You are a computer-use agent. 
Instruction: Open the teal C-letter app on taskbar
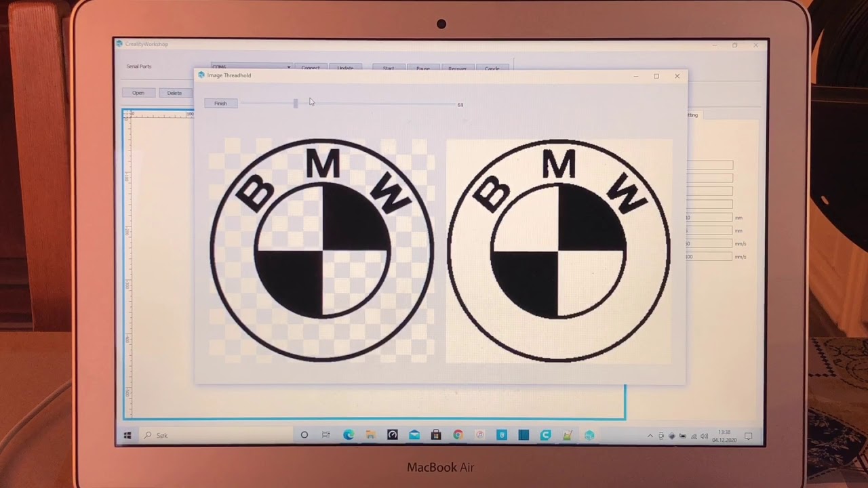(545, 435)
